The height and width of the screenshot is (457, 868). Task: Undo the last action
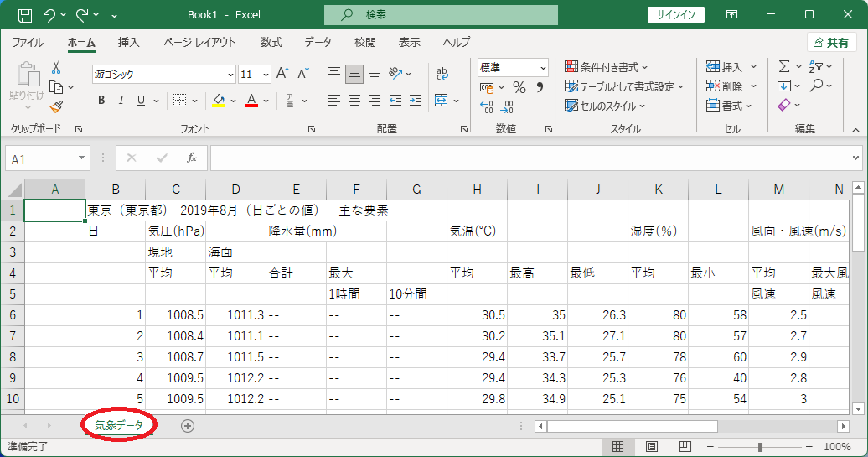coord(49,15)
